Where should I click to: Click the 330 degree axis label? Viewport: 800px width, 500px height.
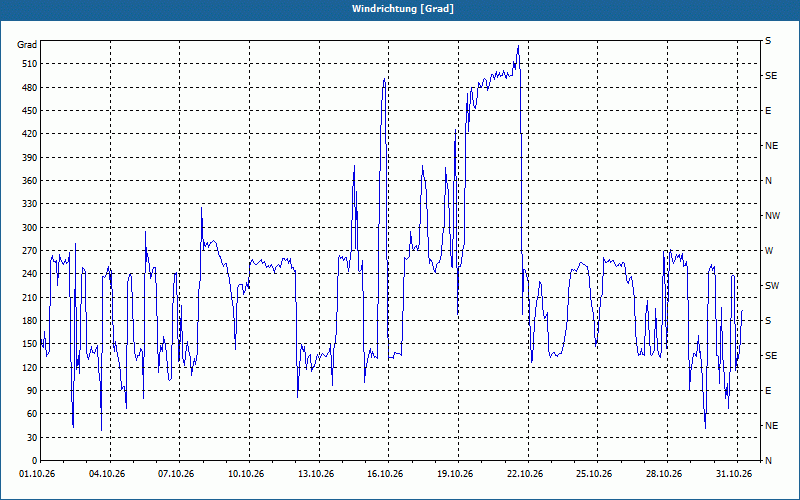pyautogui.click(x=30, y=204)
